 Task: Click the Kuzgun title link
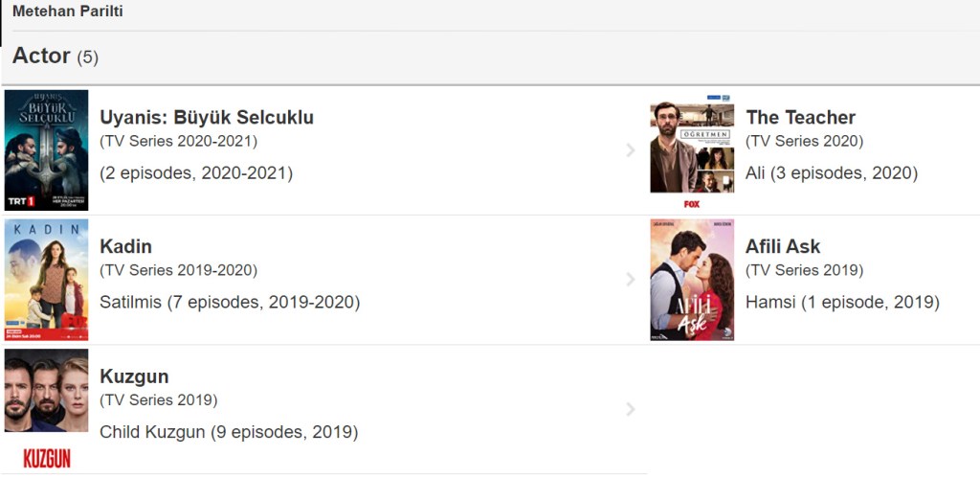coord(134,376)
